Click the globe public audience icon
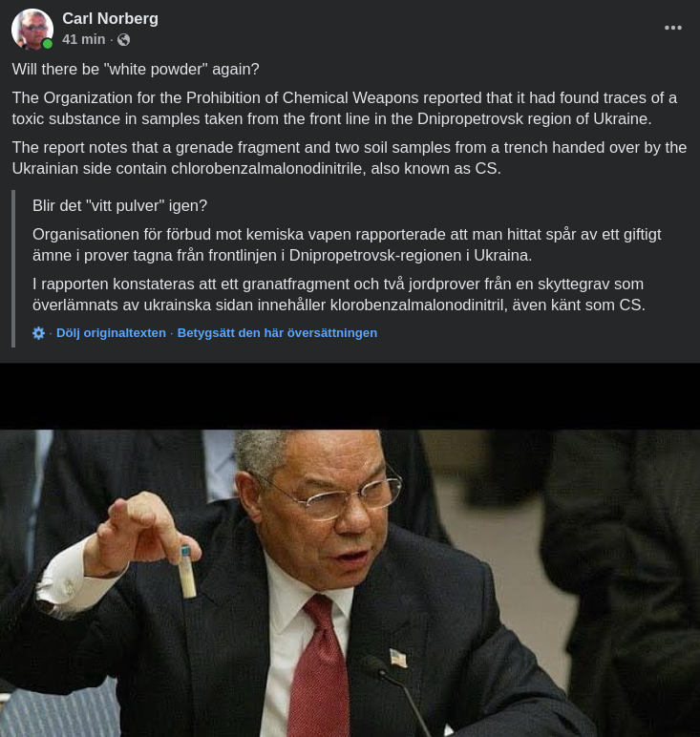 (x=123, y=40)
